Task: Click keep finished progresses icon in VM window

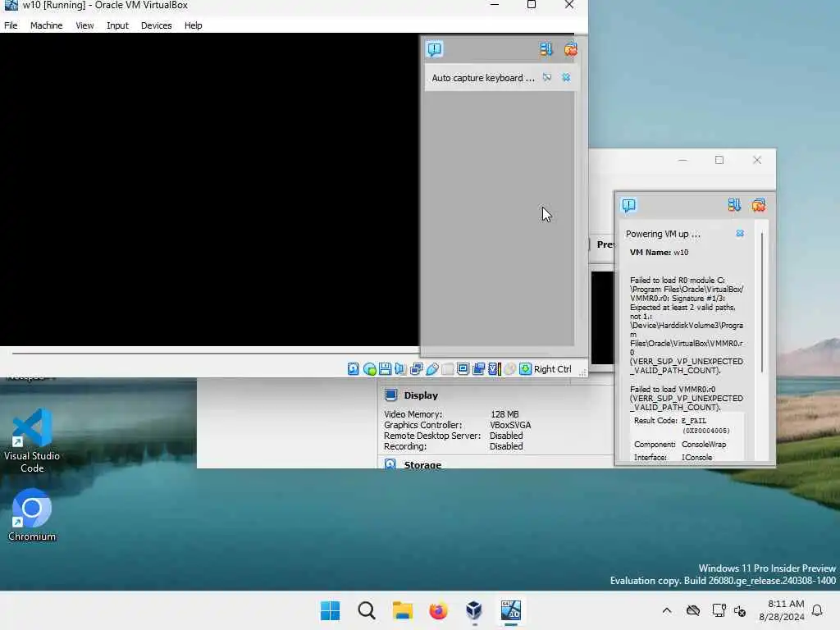Action: click(x=546, y=49)
